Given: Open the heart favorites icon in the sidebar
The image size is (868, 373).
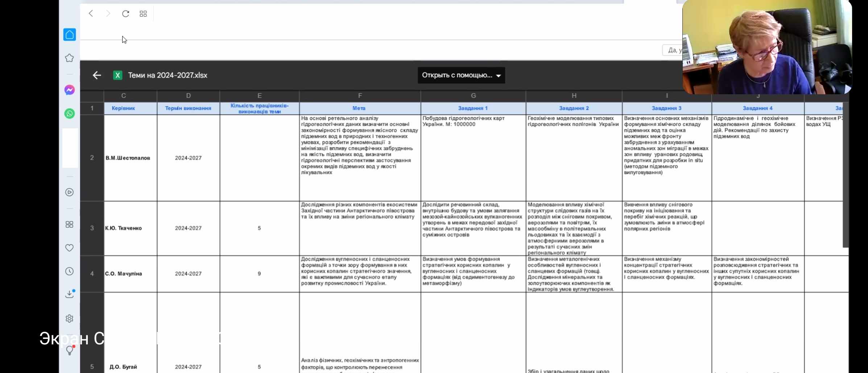Looking at the screenshot, I should [70, 248].
